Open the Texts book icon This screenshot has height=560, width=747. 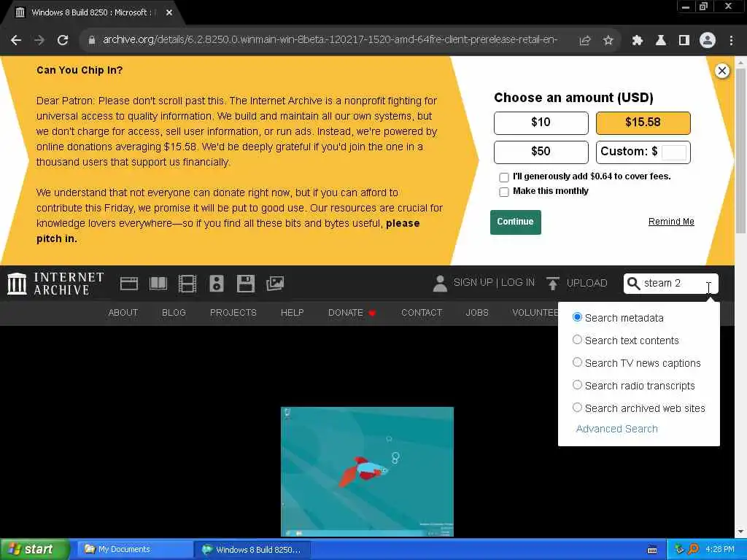click(158, 284)
